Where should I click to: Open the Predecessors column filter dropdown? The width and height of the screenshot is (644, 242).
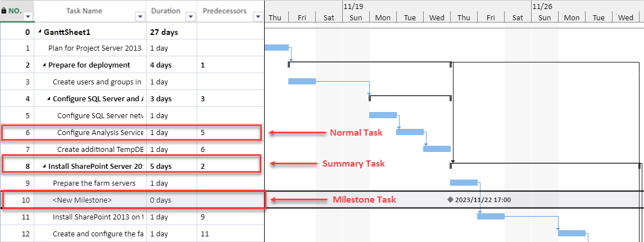(257, 16)
